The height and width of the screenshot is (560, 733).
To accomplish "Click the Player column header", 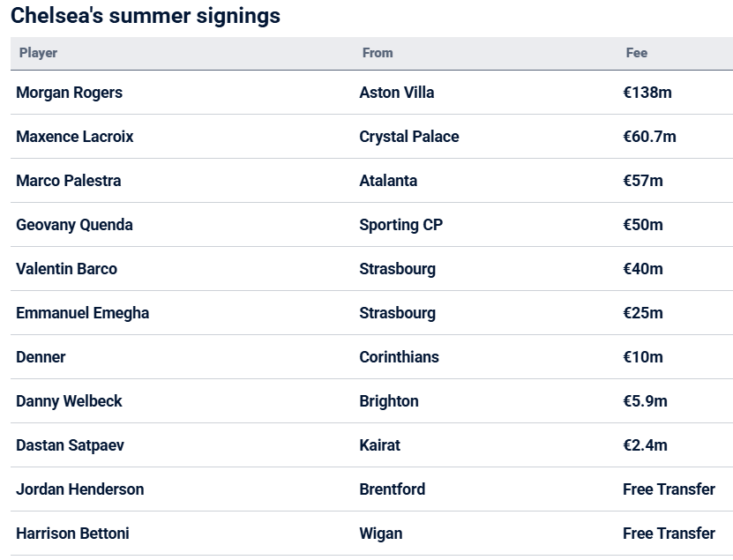I will pyautogui.click(x=38, y=53).
